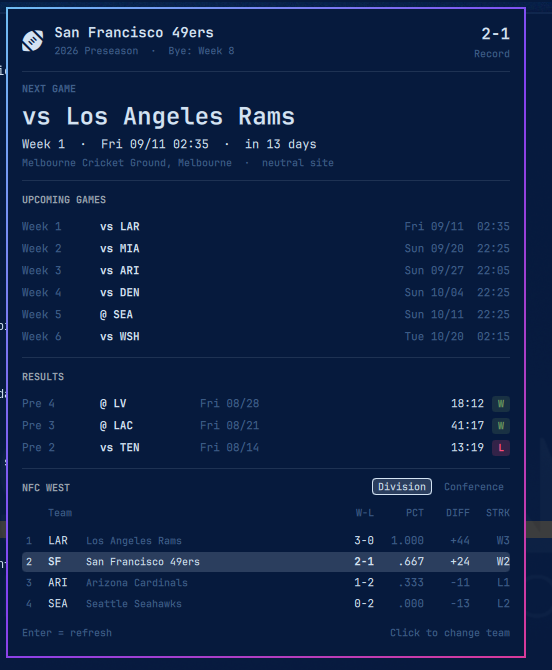Click the football team logo icon

click(x=33, y=41)
